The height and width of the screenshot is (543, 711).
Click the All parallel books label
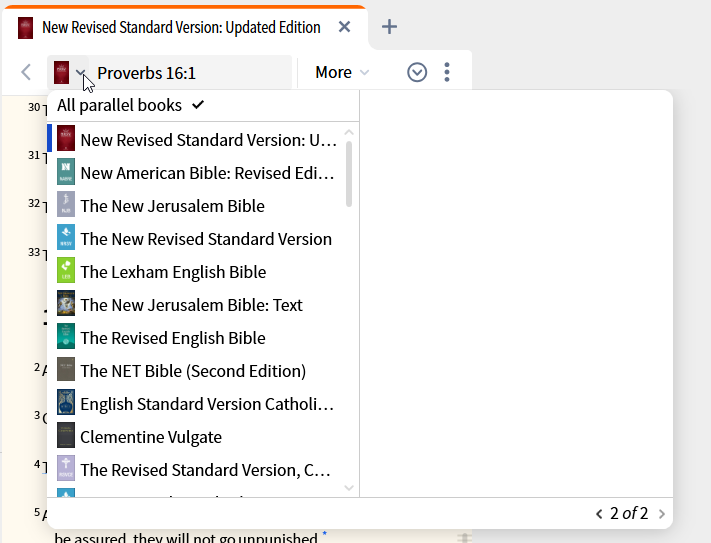click(x=119, y=105)
